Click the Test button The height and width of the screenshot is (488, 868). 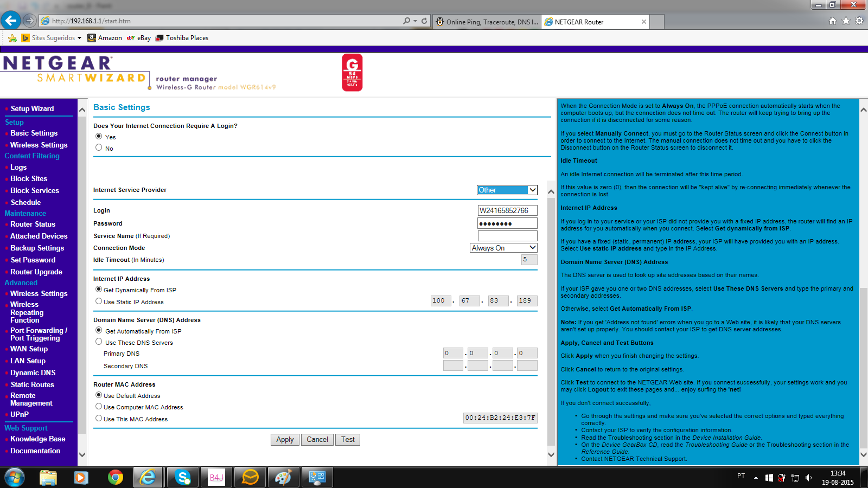tap(348, 440)
